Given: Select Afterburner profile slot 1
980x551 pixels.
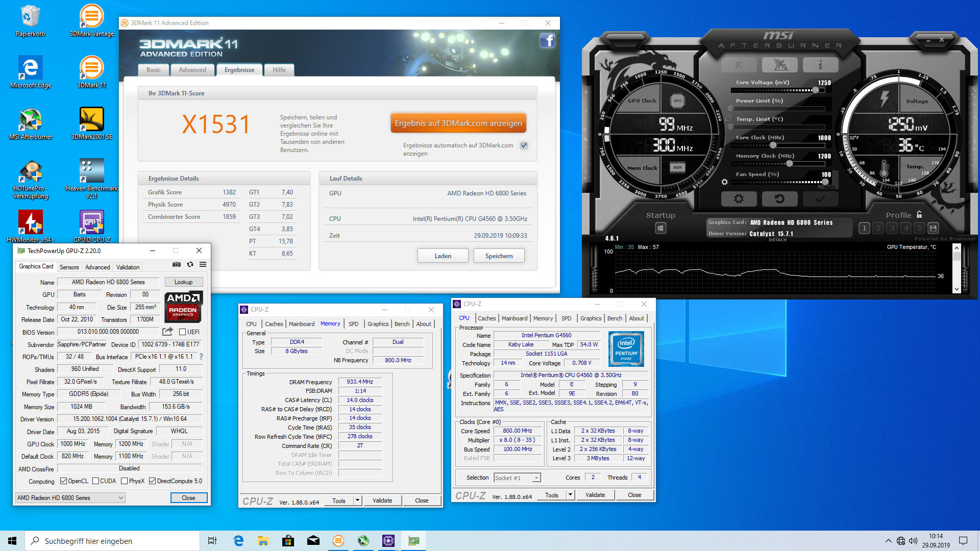Looking at the screenshot, I should point(864,228).
